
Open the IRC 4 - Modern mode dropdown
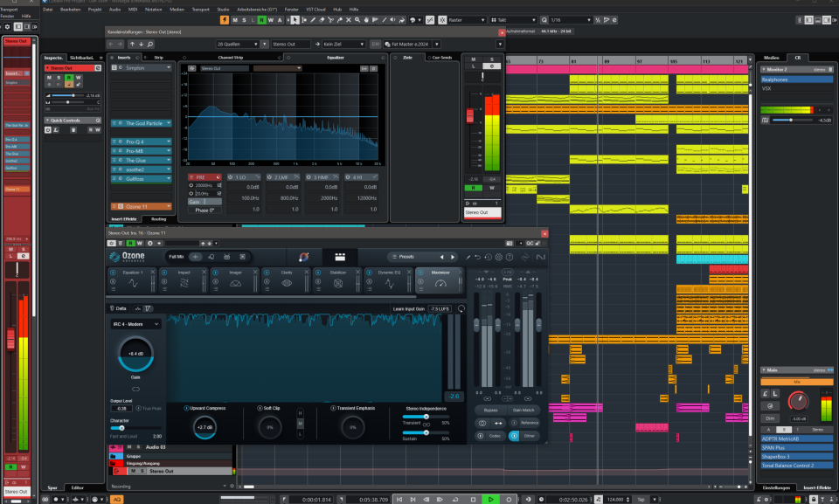(x=135, y=324)
